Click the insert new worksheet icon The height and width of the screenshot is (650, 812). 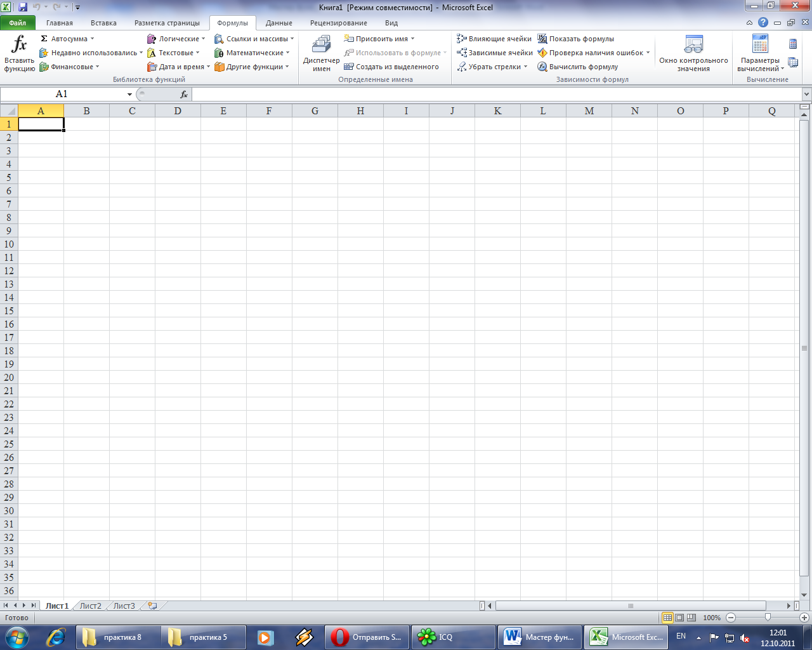152,606
